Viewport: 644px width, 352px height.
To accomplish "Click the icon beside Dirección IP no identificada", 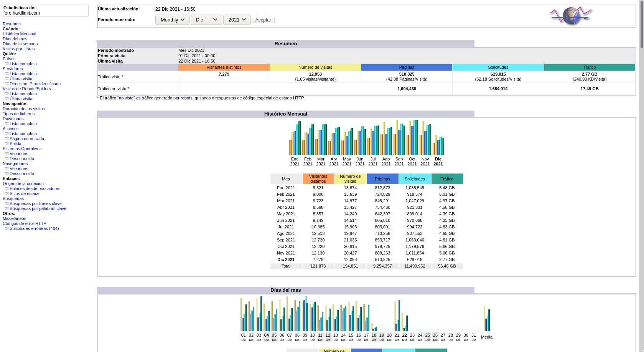I will [7, 84].
